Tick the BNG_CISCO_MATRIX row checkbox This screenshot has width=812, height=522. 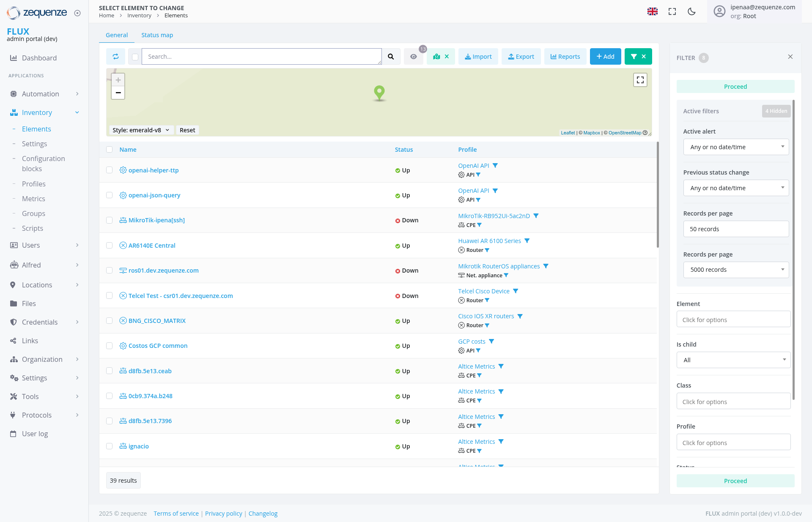[110, 321]
